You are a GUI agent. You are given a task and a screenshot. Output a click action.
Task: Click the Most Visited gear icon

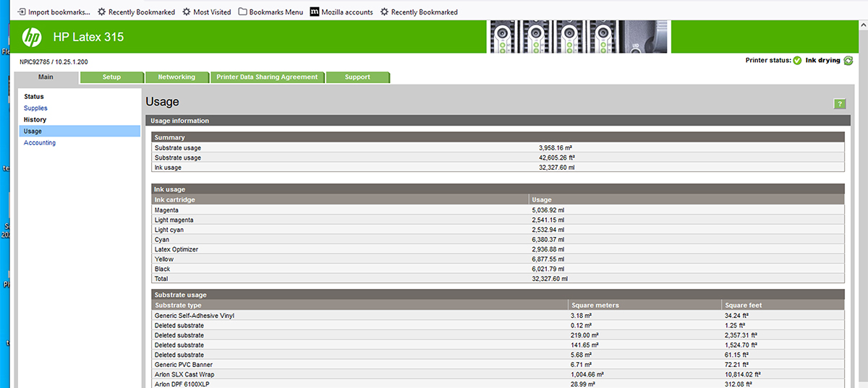click(187, 12)
